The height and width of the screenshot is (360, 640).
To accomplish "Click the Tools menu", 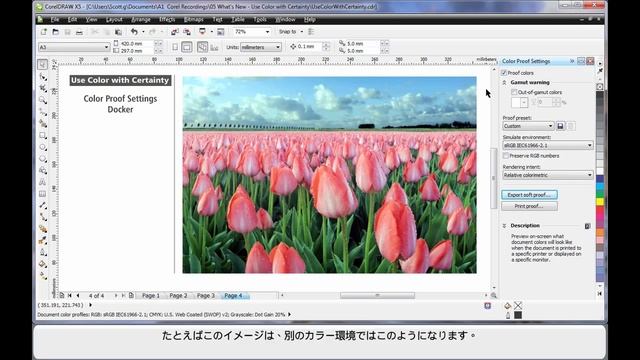I will tap(260, 19).
